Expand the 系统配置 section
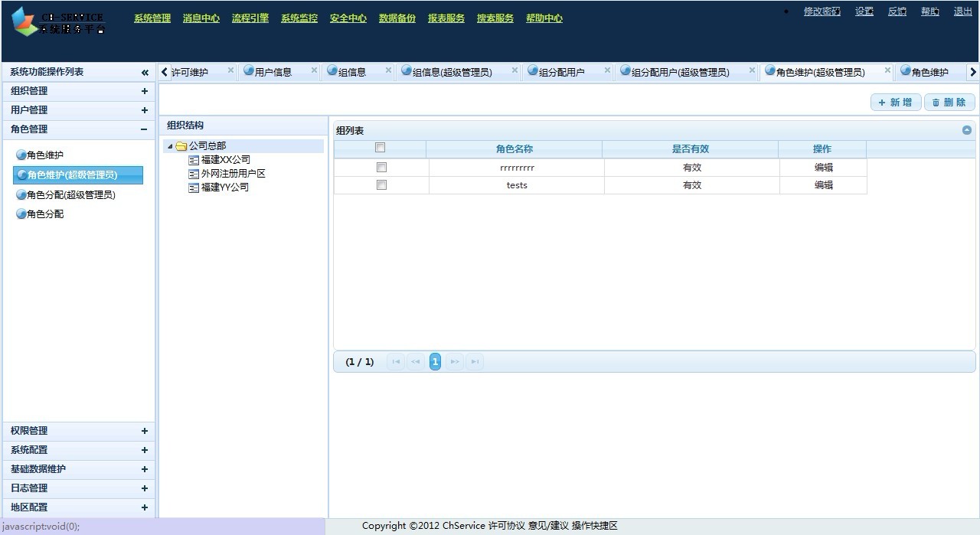This screenshot has width=980, height=535. pyautogui.click(x=145, y=450)
